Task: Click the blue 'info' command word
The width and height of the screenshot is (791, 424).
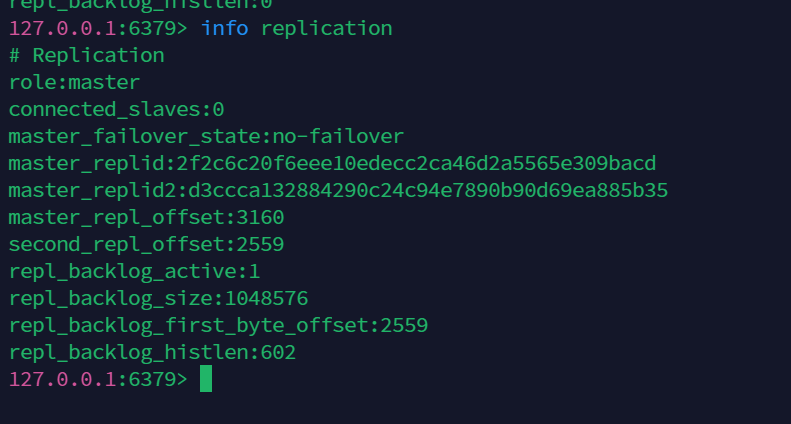Action: (225, 28)
